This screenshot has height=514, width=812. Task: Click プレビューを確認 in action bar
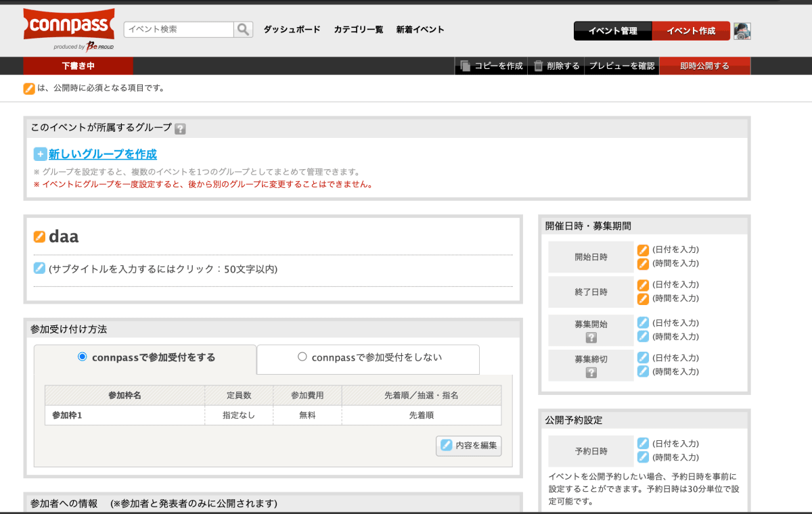coord(622,66)
